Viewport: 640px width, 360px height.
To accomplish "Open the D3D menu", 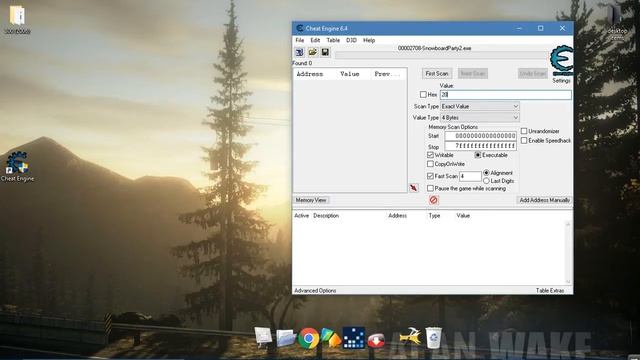I will [x=351, y=40].
